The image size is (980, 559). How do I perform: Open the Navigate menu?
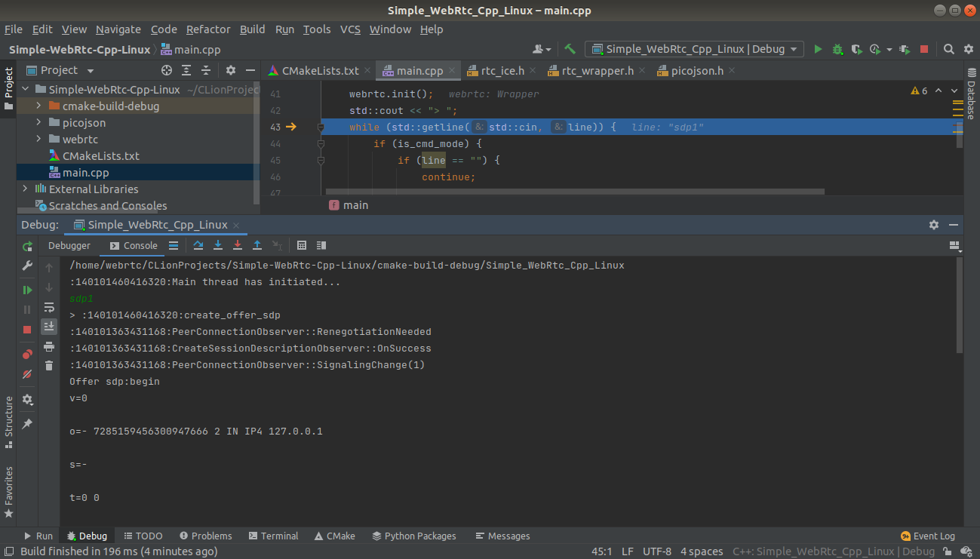click(x=118, y=29)
